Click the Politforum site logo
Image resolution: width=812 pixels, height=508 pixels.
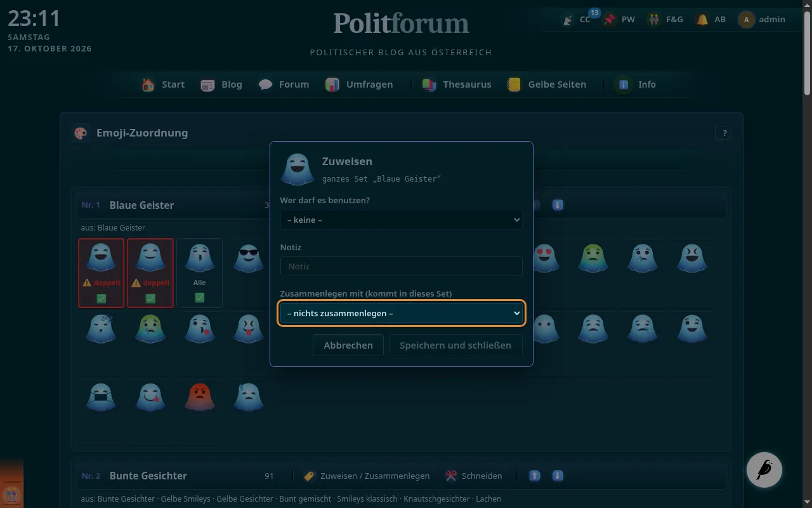click(401, 23)
